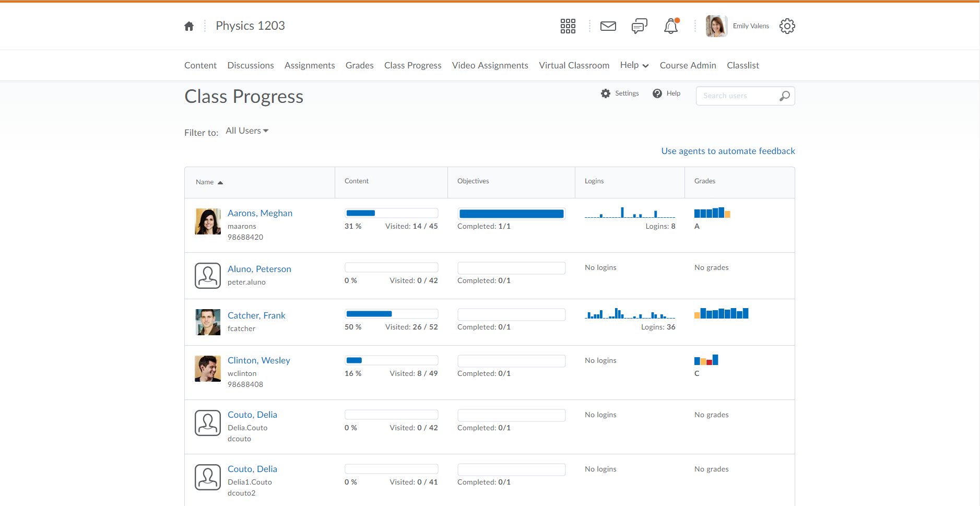Open Course Admin nav item

[688, 65]
